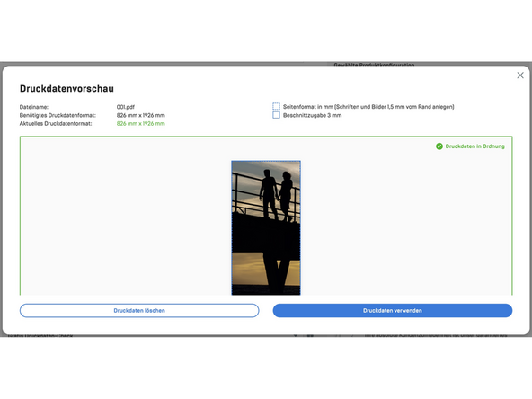Viewport: 532px width, 399px height.
Task: Click the Beschnittzugabe 3 mm label text
Action: coord(313,115)
